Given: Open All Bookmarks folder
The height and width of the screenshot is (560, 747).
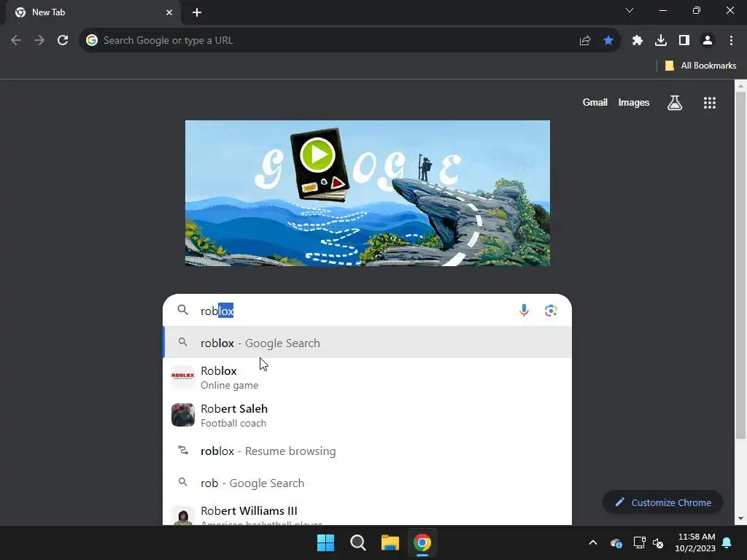Looking at the screenshot, I should point(700,66).
